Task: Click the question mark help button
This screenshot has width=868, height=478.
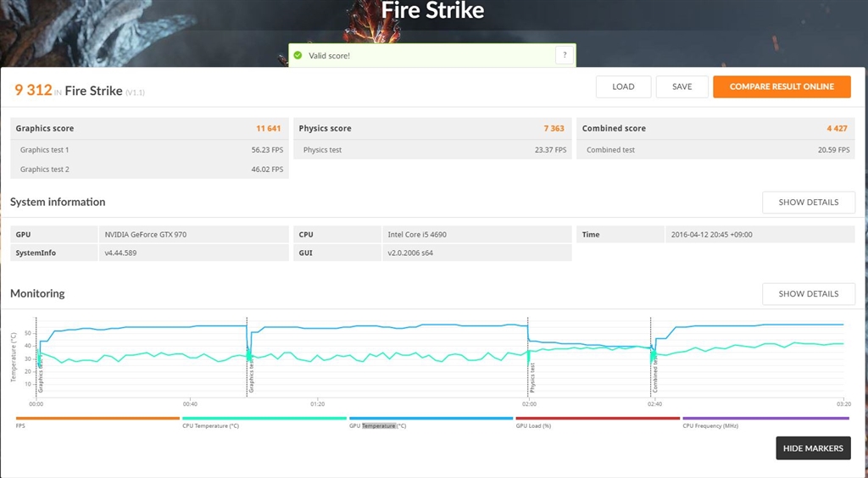Action: tap(564, 55)
